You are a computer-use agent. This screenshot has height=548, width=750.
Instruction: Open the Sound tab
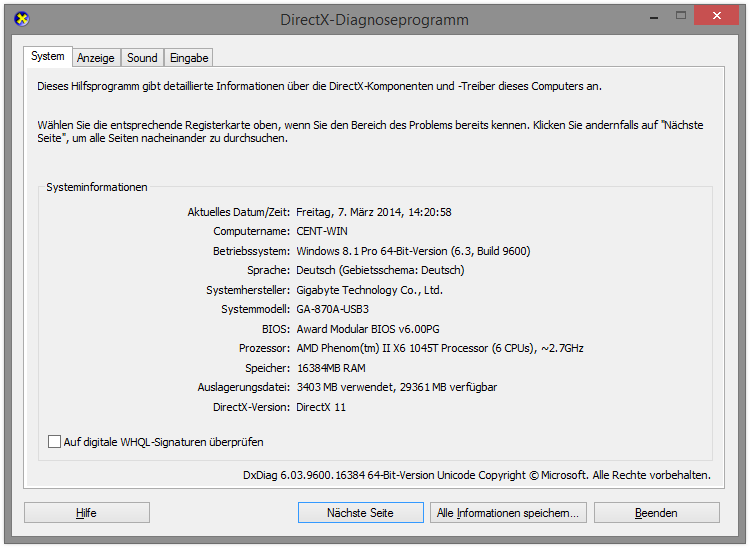tap(142, 58)
